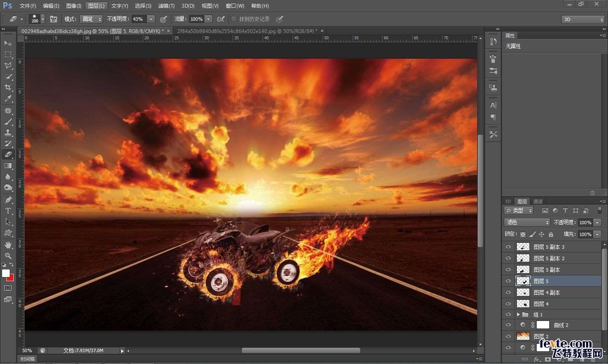608x364 pixels.
Task: Select the Crop tool
Action: tap(8, 87)
